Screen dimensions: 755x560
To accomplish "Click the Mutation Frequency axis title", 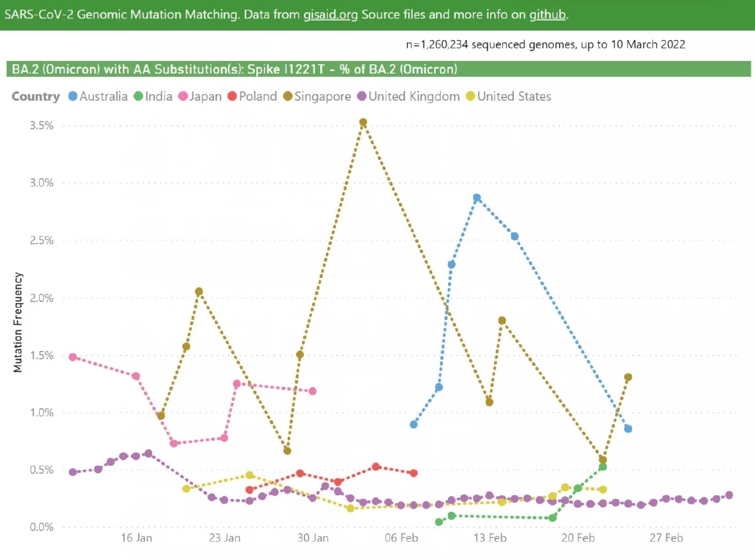I will pos(18,322).
